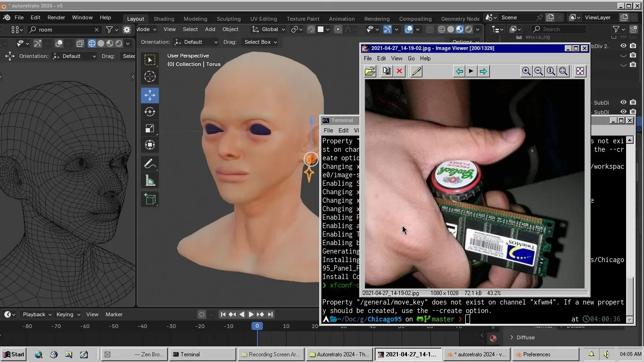Open the Global transform orientation dropdown
Viewport: 644px width, 362px height.
point(269,29)
